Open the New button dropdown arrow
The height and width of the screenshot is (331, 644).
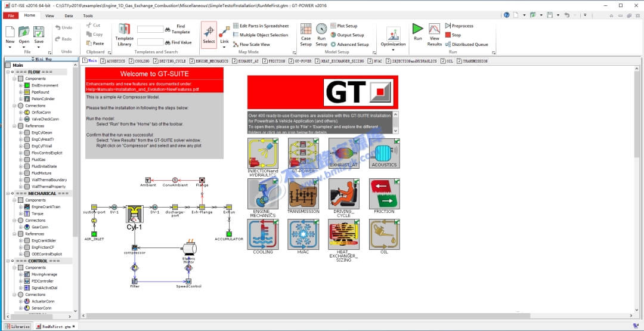pyautogui.click(x=10, y=47)
